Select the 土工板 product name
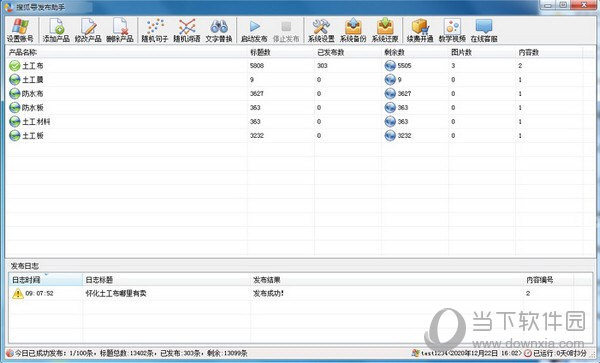 click(33, 135)
